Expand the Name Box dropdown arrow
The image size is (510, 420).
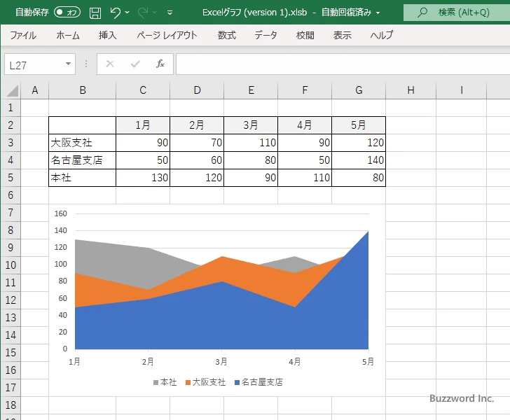coord(69,64)
